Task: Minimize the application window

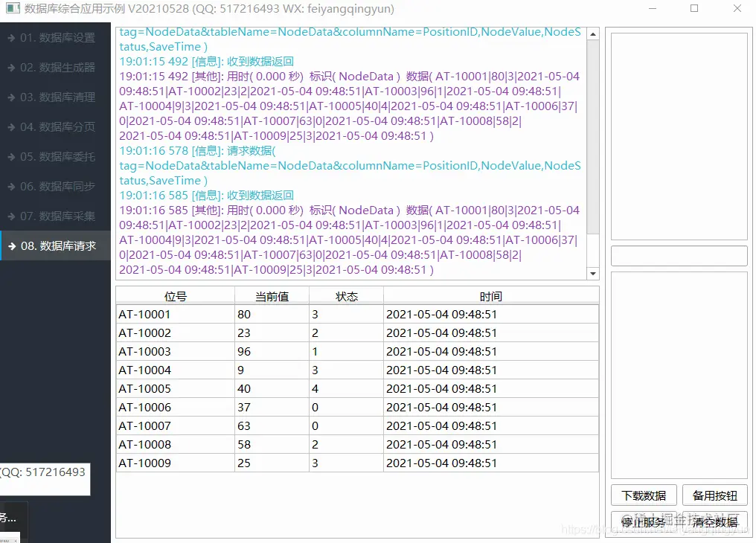Action: [x=653, y=8]
